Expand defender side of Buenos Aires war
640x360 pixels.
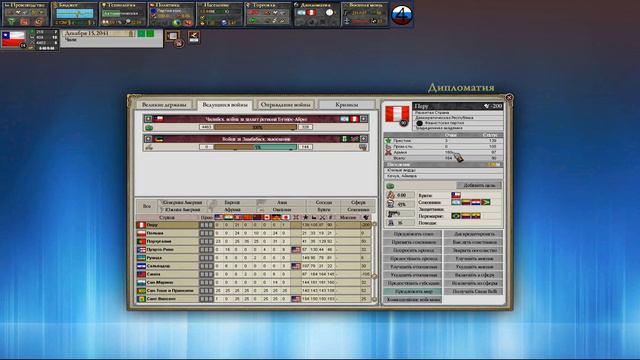[x=363, y=119]
